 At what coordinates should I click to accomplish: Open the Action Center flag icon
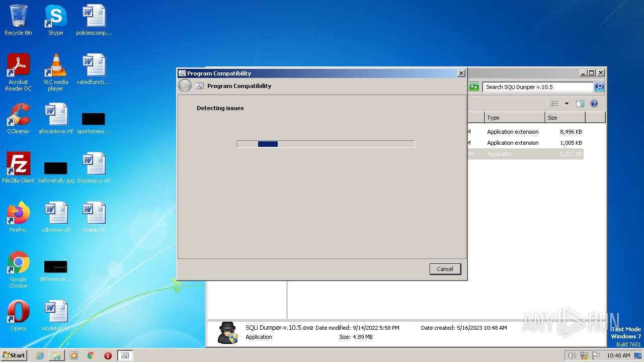point(596,355)
